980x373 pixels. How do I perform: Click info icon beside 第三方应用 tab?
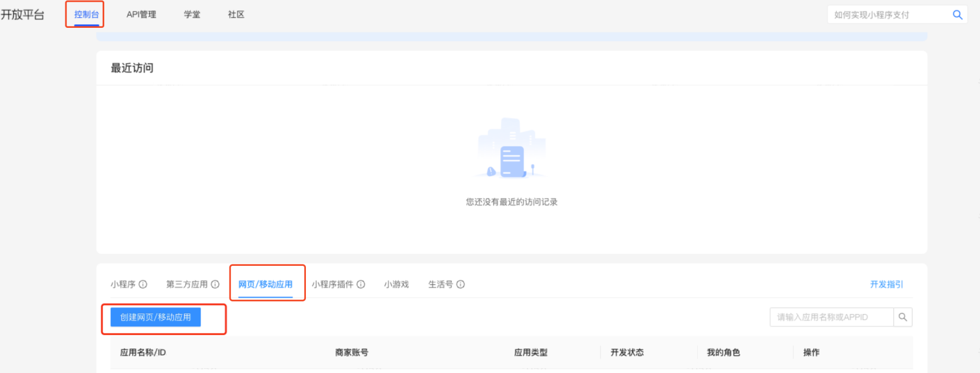(215, 285)
